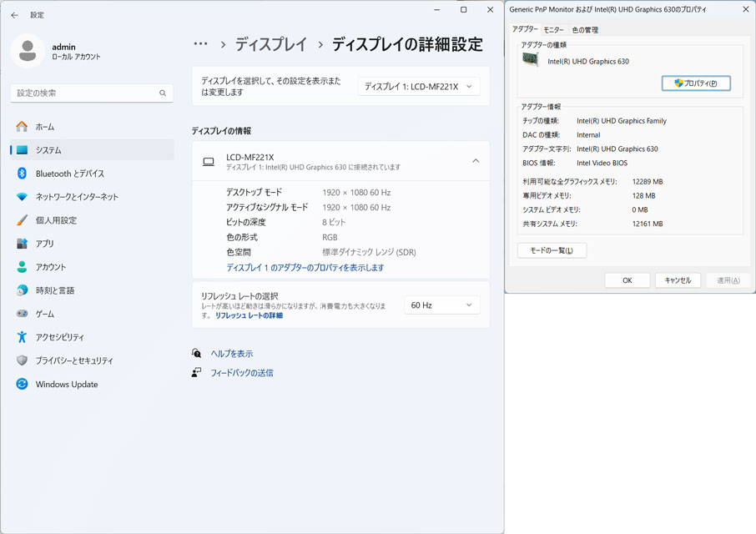Image resolution: width=756 pixels, height=534 pixels.
Task: Click the フィードバックの送信 link
Action: tap(242, 372)
